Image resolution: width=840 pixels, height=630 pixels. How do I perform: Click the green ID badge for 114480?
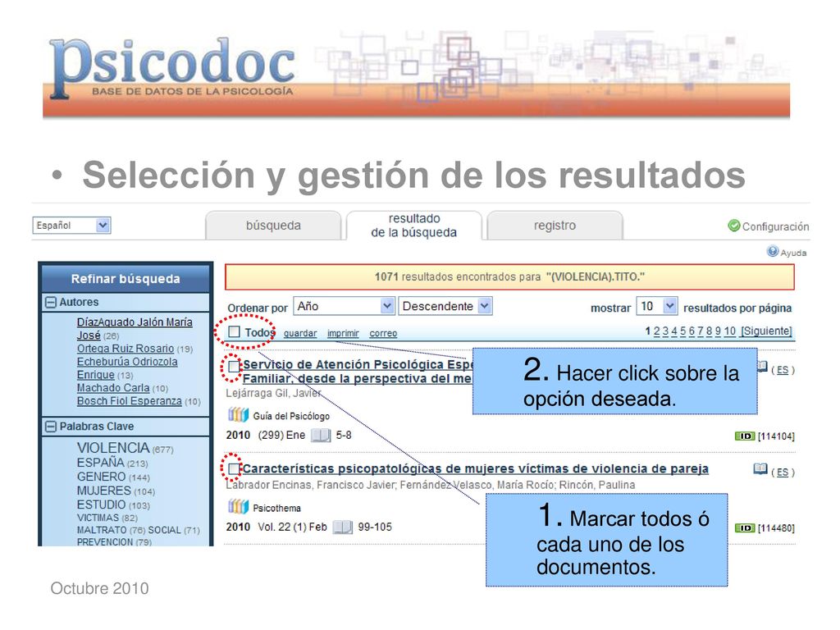[x=745, y=528]
